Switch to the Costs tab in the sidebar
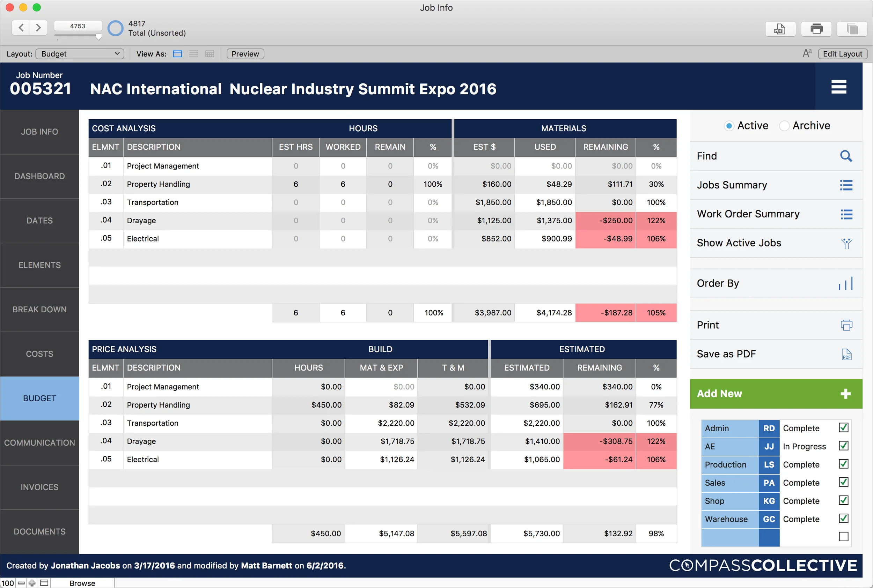The height and width of the screenshot is (588, 873). pyautogui.click(x=39, y=353)
